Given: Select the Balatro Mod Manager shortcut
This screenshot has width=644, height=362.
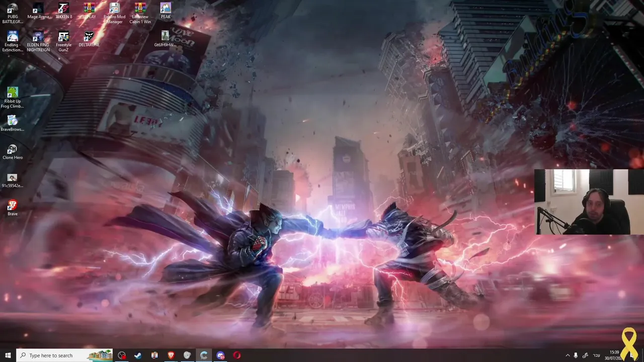Looking at the screenshot, I should 114,14.
